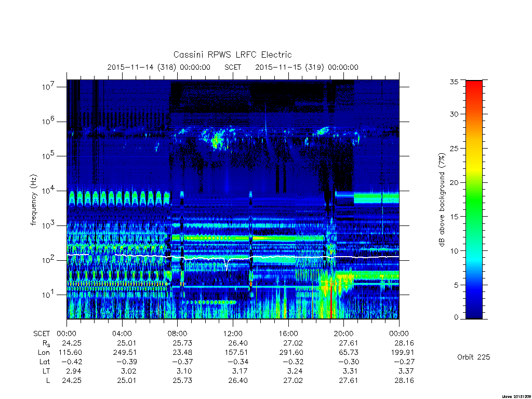Click the dB above background axis title

[442, 200]
